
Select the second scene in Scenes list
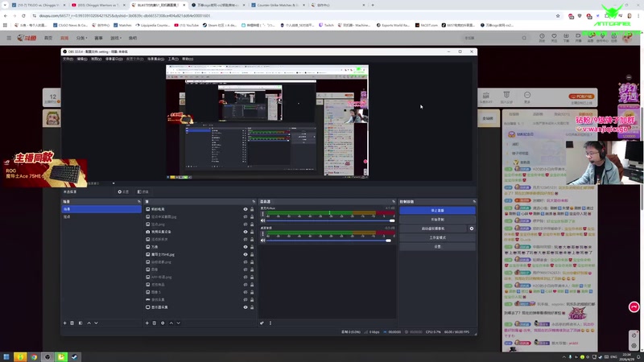[101, 216]
